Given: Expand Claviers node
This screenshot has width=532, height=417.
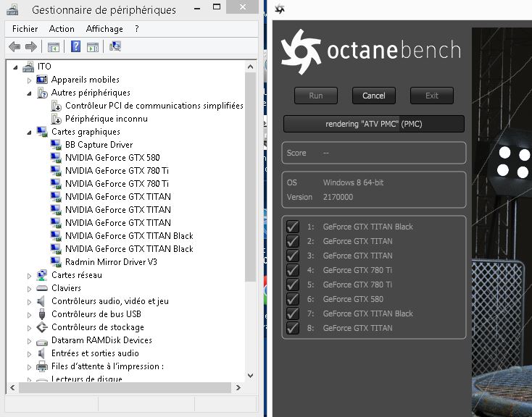Looking at the screenshot, I should coord(29,289).
